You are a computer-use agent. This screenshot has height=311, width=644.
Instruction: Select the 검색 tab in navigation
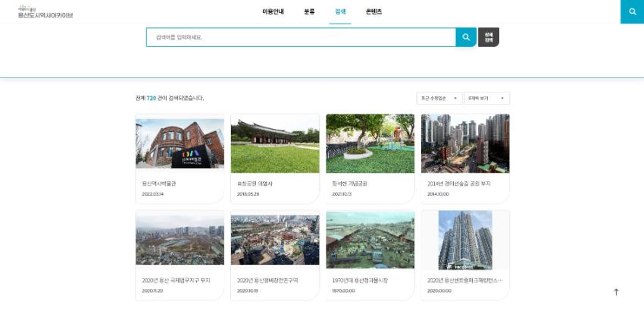tap(340, 12)
